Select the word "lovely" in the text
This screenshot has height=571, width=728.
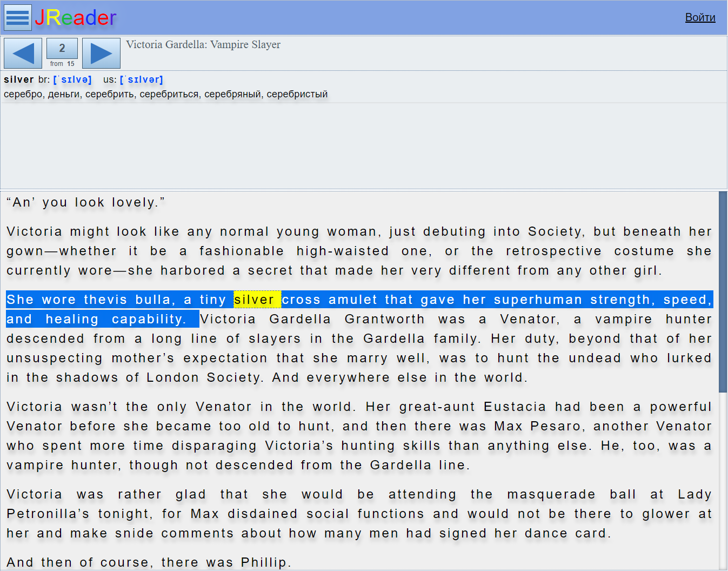click(134, 202)
